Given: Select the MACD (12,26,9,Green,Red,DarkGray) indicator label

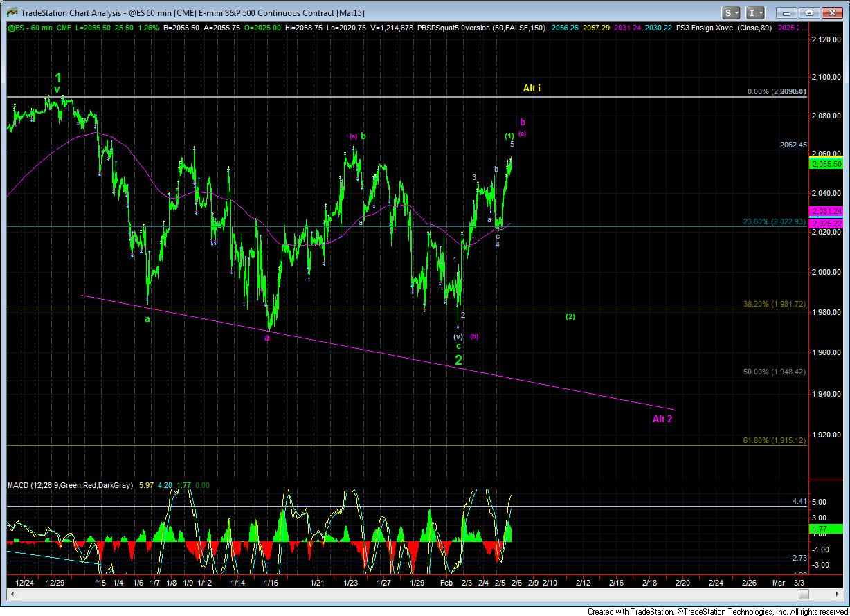Looking at the screenshot, I should [x=70, y=486].
